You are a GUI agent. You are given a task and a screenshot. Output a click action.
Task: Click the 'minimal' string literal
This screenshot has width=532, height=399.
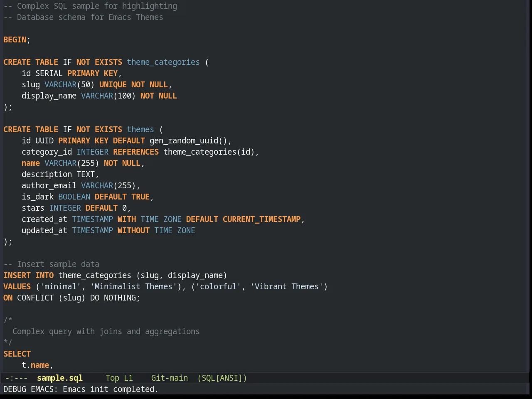point(61,286)
